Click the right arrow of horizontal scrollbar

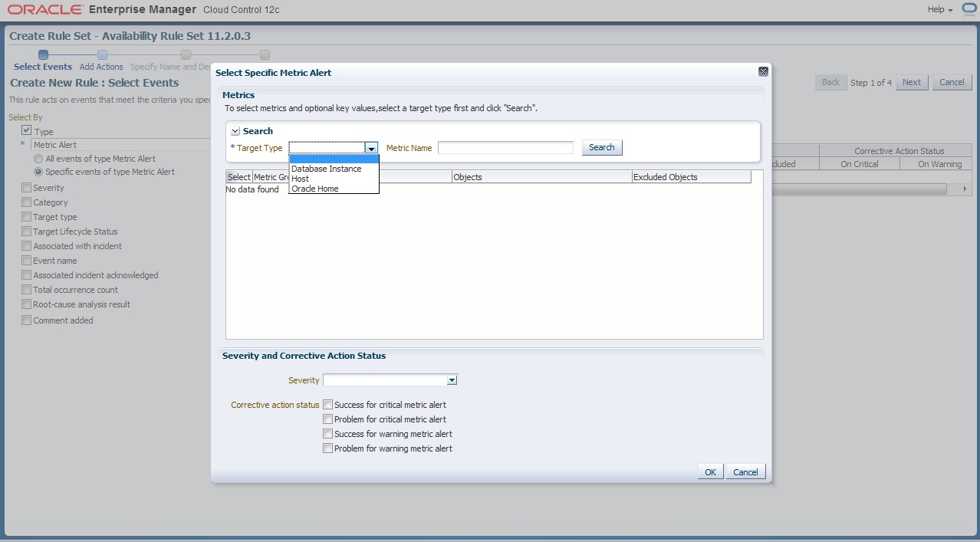[x=964, y=189]
